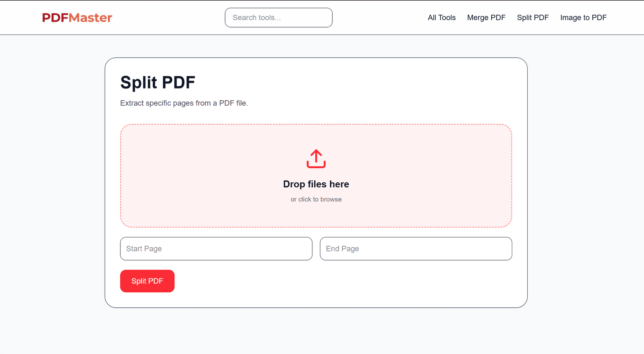This screenshot has width=644, height=354.
Task: Click the 'Drop files here' text
Action: pyautogui.click(x=316, y=184)
